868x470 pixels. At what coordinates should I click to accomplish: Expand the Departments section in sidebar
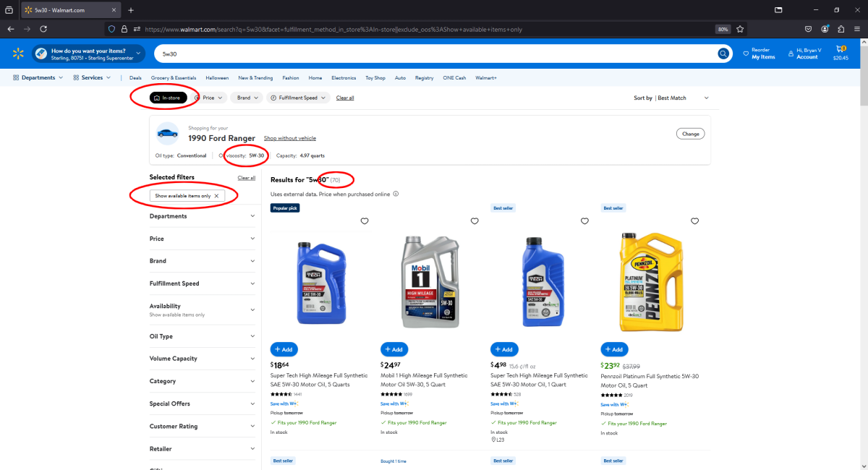click(x=203, y=216)
